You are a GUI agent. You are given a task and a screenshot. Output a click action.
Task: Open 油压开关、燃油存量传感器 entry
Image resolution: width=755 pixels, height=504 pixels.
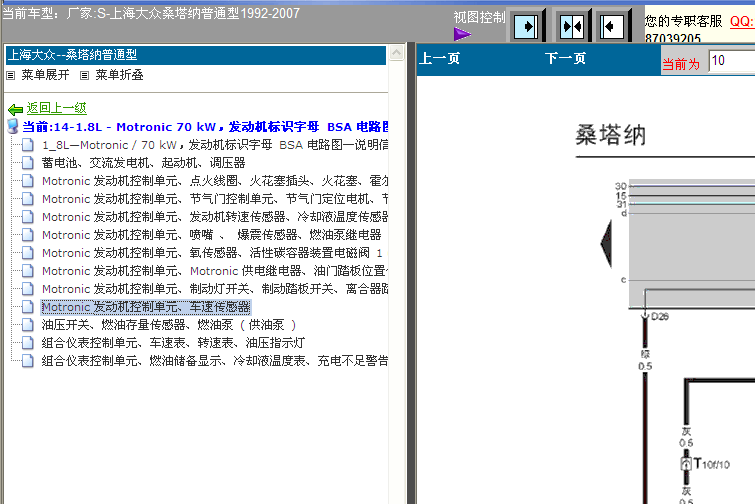[169, 325]
